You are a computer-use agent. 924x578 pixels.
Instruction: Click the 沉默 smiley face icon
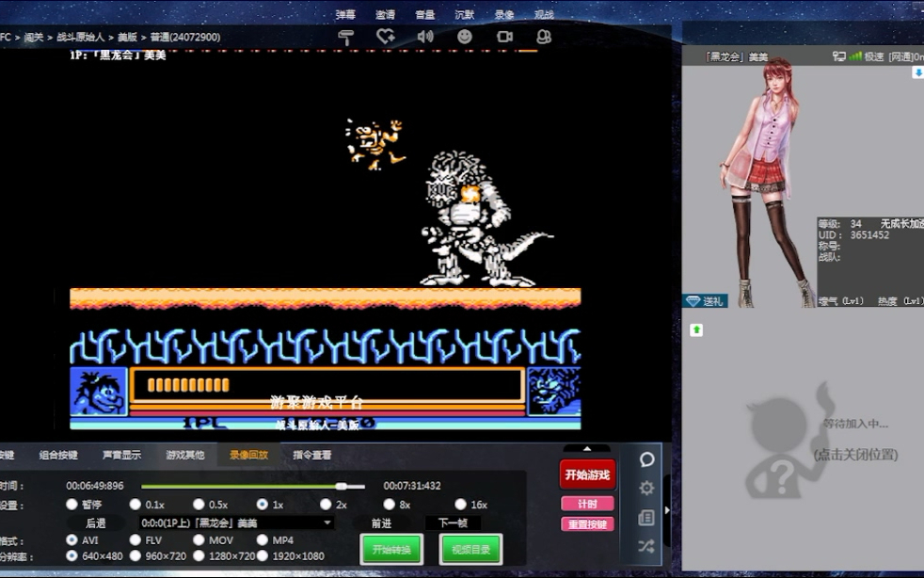click(465, 37)
